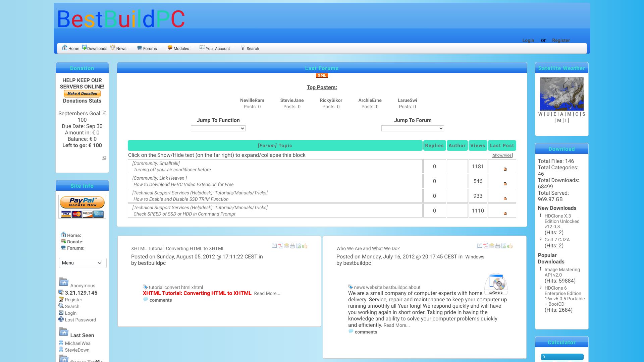Click the house icon beside Home: in Site Info
Viewport: 644px width, 362px height.
pos(63,235)
